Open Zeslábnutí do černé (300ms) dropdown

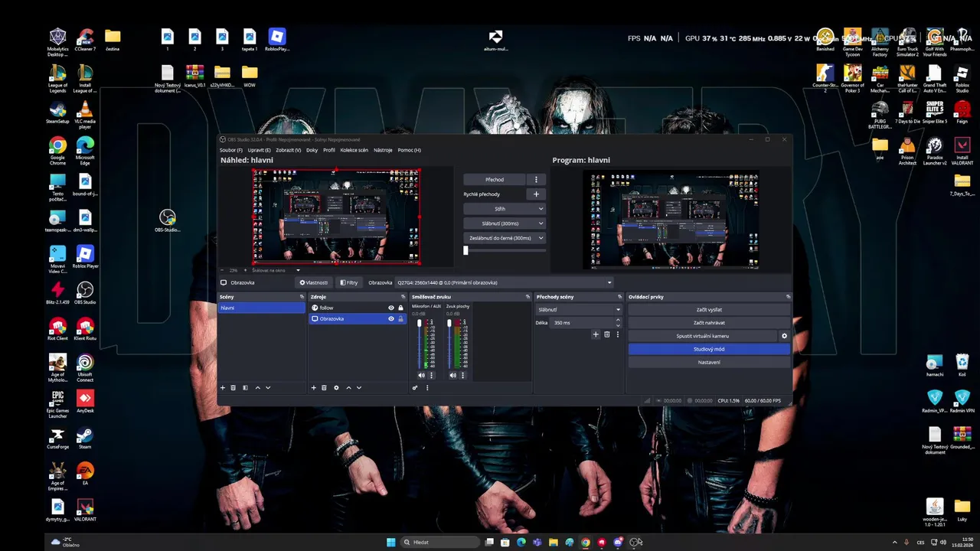(505, 238)
